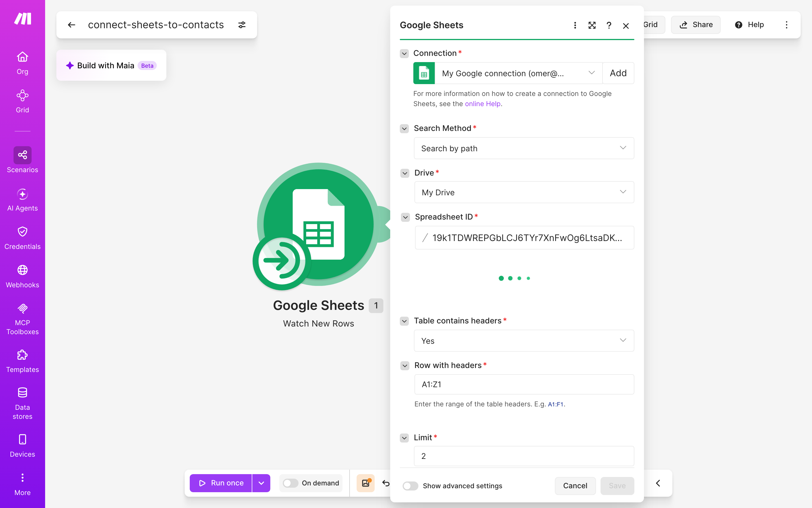Open the Search by path dropdown
This screenshot has height=508, width=812.
(x=524, y=148)
